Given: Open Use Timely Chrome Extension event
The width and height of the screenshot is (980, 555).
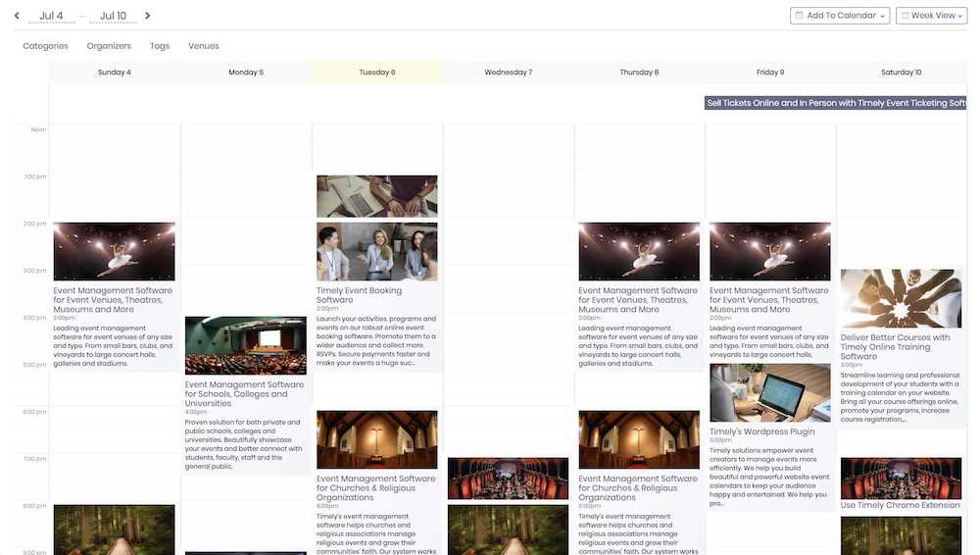Looking at the screenshot, I should tap(900, 506).
